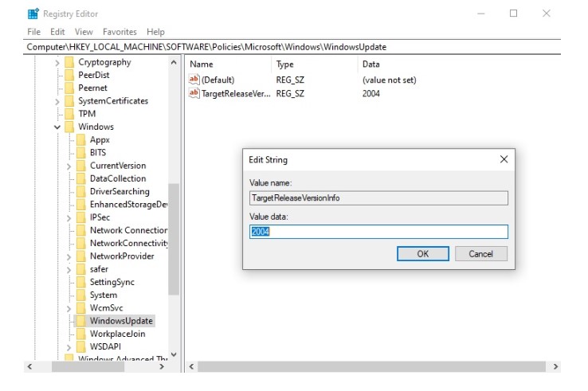The height and width of the screenshot is (391, 588).
Task: Click the Registry Editor app icon
Action: click(33, 14)
